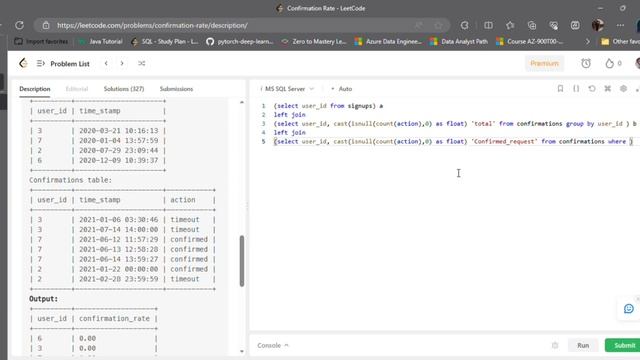640x360 pixels.
Task: Open browser extensions icon
Action: tap(464, 25)
